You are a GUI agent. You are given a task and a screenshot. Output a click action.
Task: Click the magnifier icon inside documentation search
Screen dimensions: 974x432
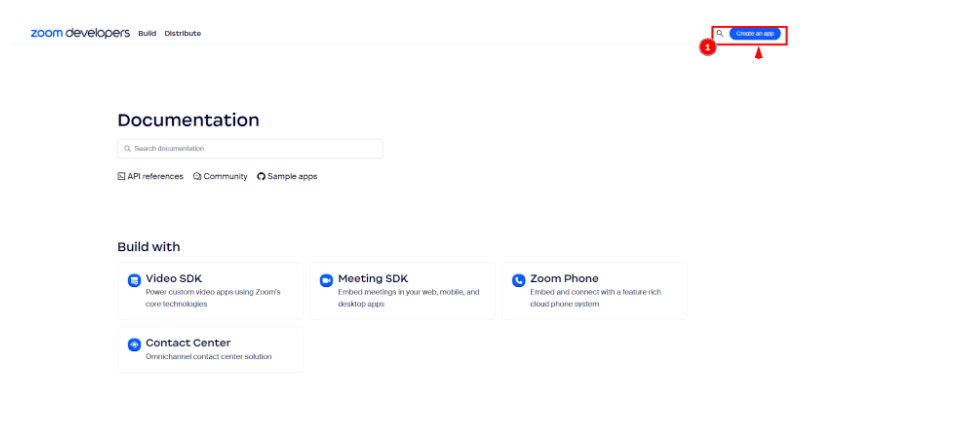127,148
